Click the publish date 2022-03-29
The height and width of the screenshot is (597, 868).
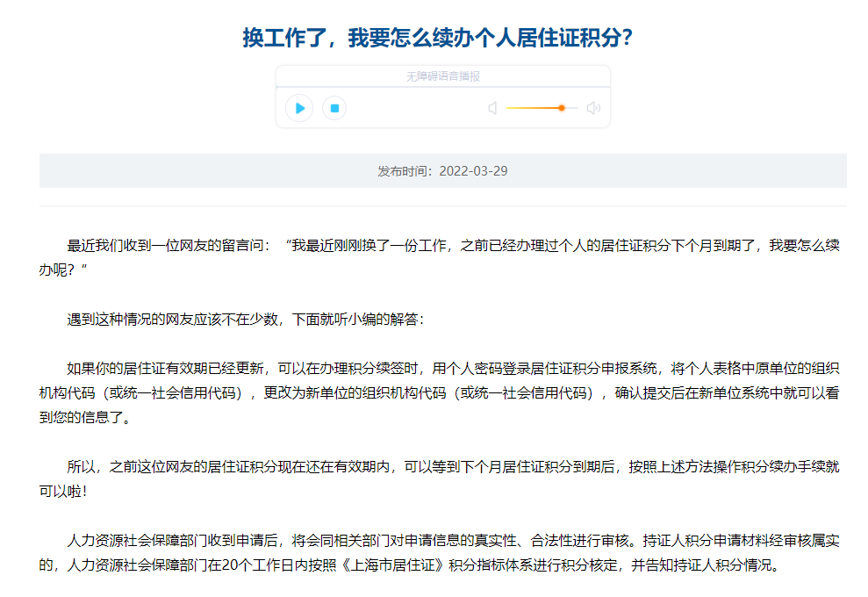pos(473,171)
